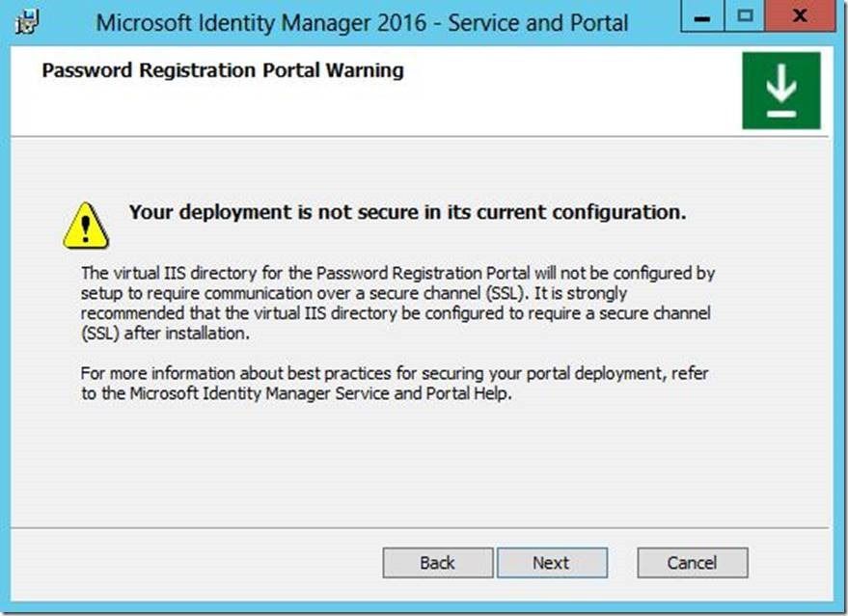Cancel the Identity Manager setup
Screen dimensions: 848x616
693,563
